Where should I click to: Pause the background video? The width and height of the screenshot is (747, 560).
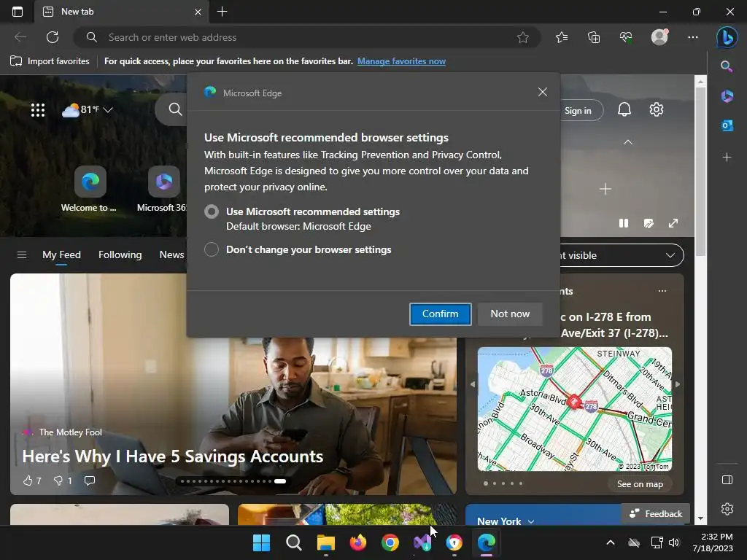click(624, 223)
